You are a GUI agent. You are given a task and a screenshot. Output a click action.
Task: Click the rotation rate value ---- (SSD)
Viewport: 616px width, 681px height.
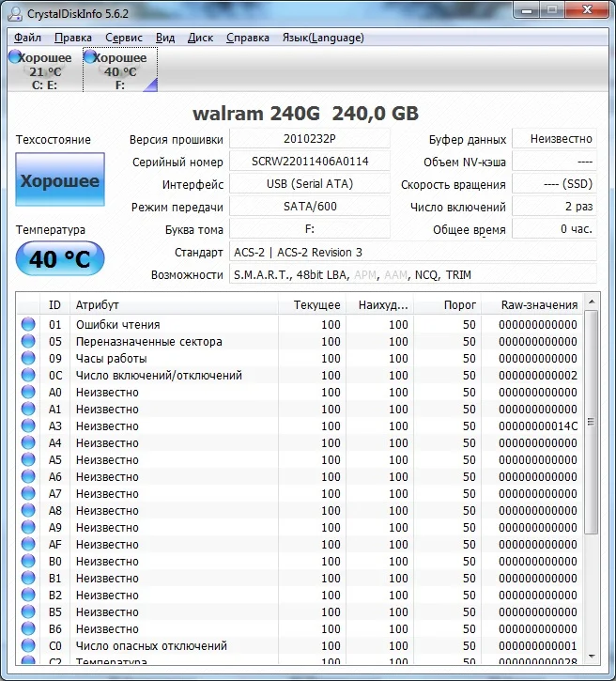click(554, 184)
